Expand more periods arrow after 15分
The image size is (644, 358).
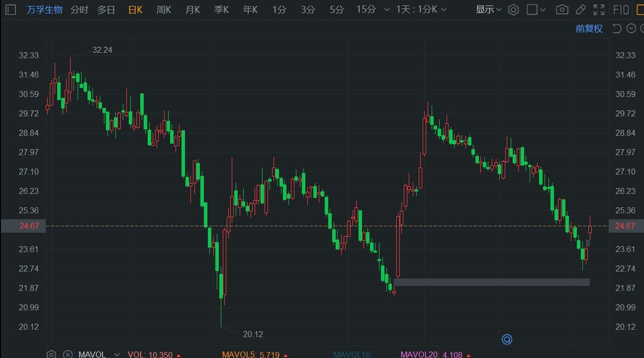386,9
